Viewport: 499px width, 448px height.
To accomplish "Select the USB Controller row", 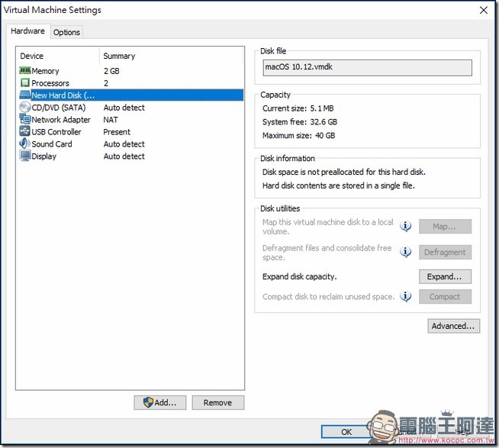I will [130, 131].
